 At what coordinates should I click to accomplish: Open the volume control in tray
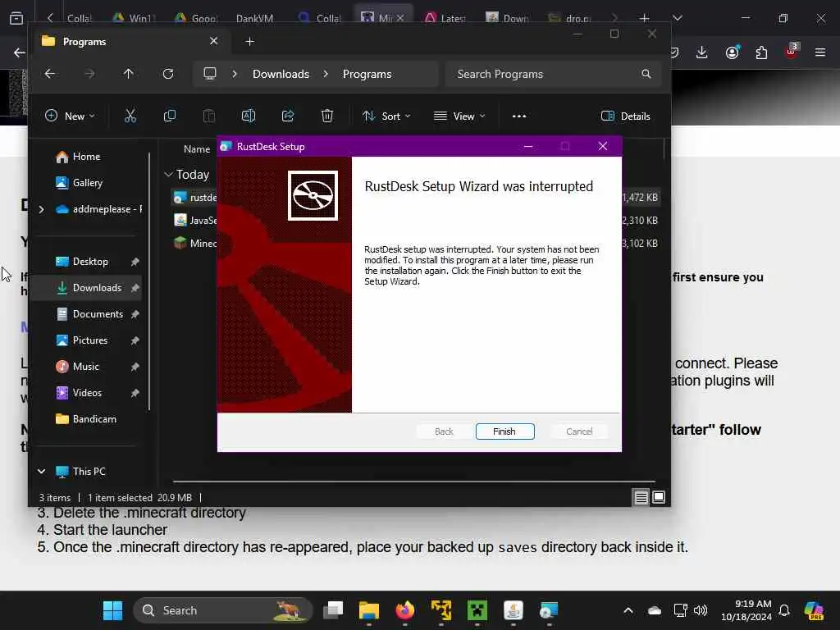701,610
